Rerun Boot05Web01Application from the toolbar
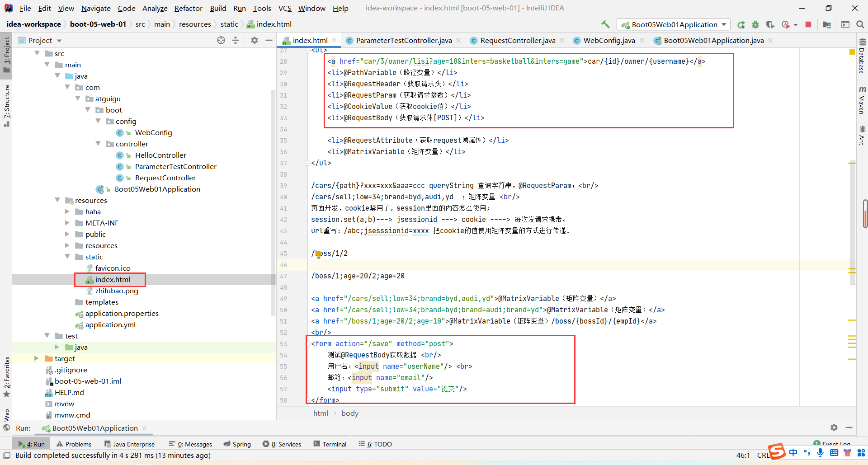The width and height of the screenshot is (868, 465). click(x=741, y=25)
